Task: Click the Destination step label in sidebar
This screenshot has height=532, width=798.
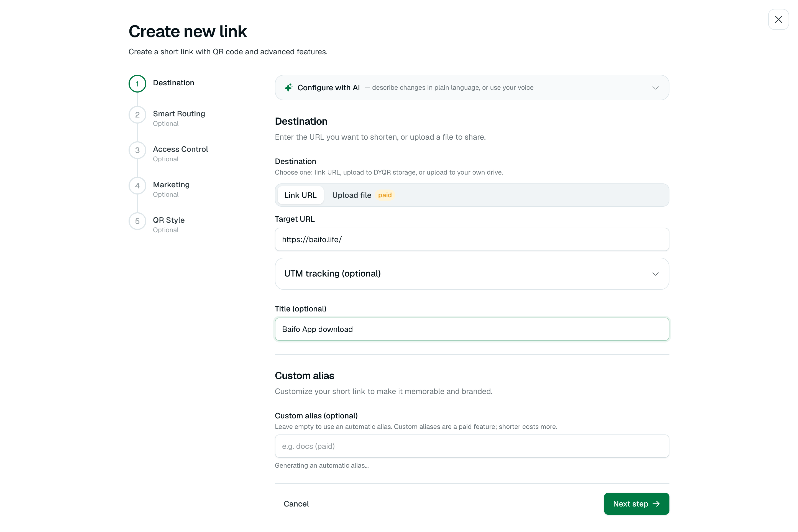Action: click(x=173, y=83)
